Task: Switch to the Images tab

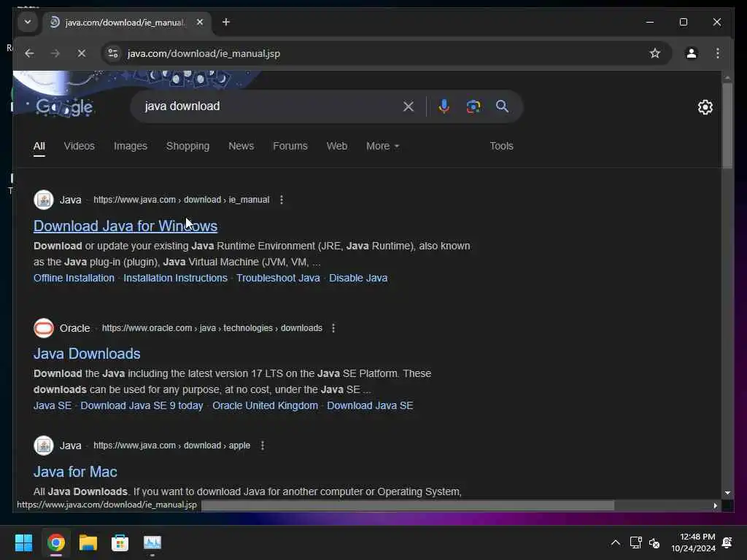Action: [x=130, y=146]
